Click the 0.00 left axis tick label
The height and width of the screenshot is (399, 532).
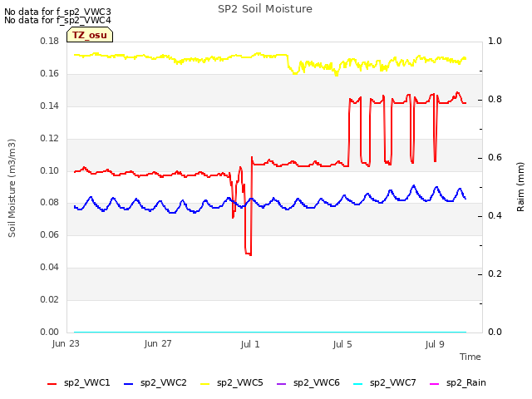tap(50, 332)
